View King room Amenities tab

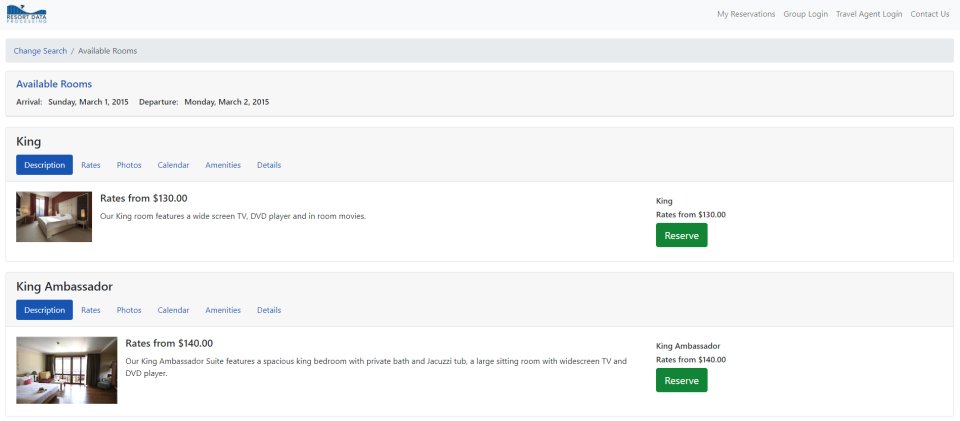pyautogui.click(x=223, y=165)
